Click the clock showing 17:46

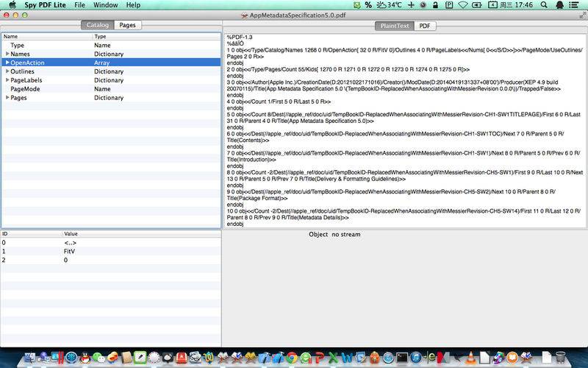(516, 5)
